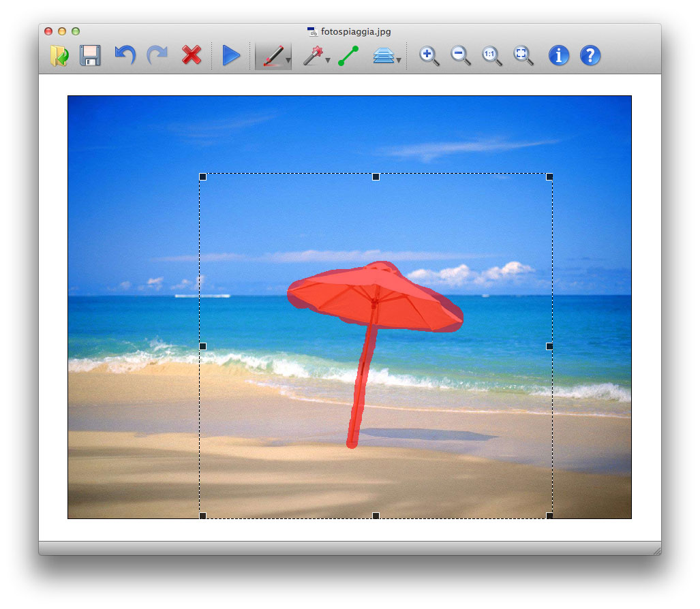The image size is (700, 609).
Task: Select the red marker tool
Action: click(x=273, y=57)
